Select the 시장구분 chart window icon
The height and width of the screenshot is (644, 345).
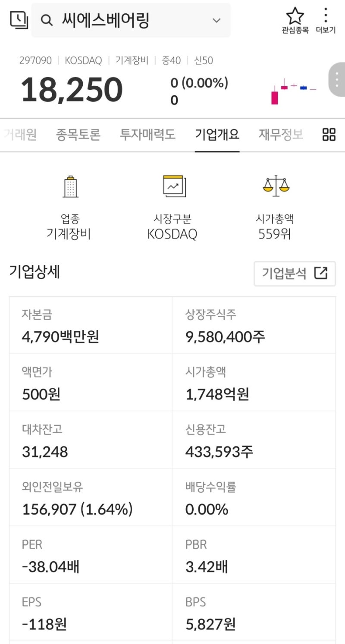click(x=173, y=185)
